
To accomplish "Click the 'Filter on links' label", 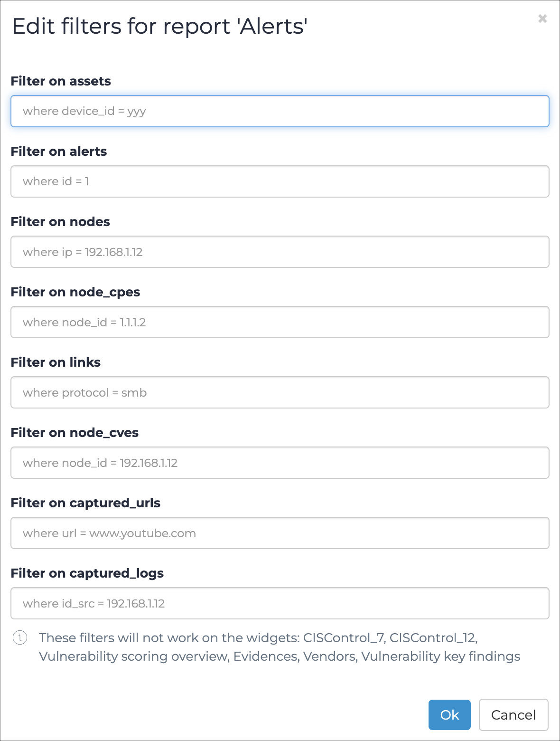I will (56, 362).
